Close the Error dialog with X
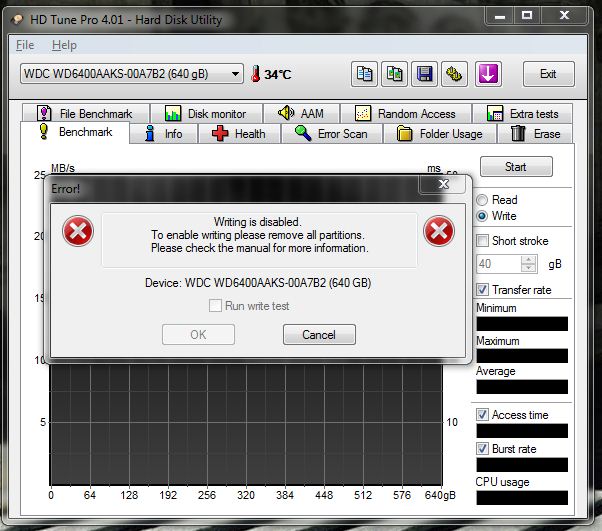Viewport: 602px width, 531px height. [x=443, y=185]
